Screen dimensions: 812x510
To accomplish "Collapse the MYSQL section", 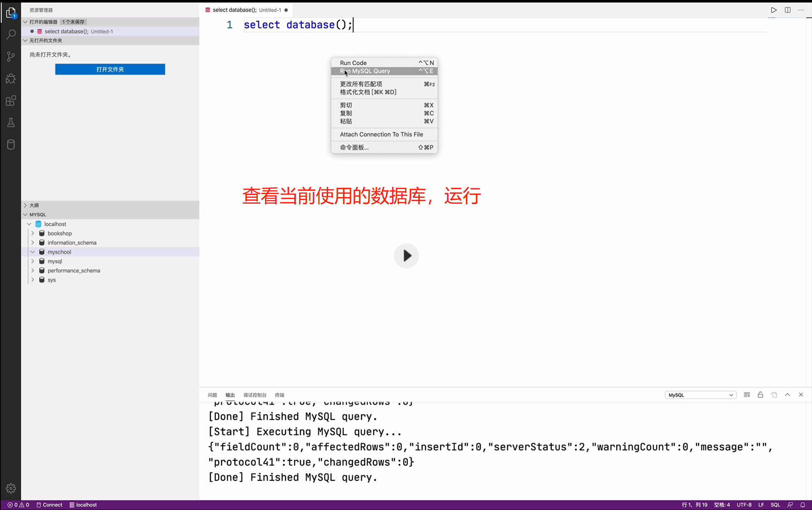I will (25, 215).
